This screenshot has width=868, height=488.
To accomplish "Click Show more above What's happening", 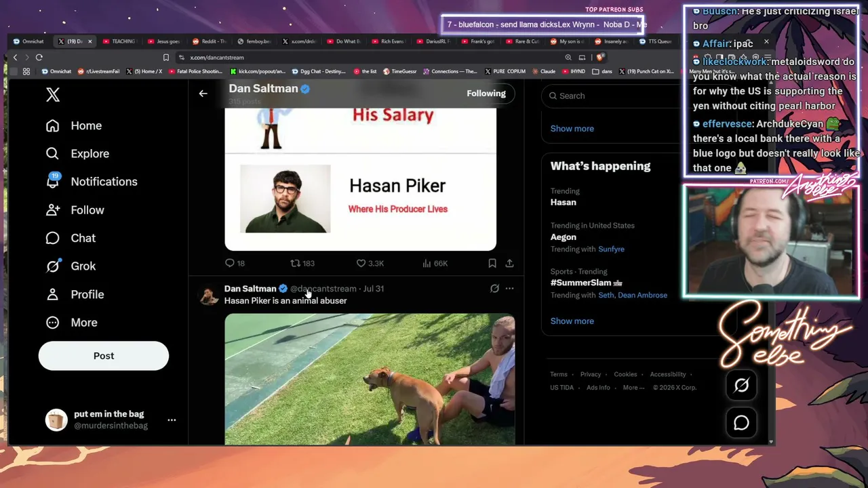I will pyautogui.click(x=572, y=129).
